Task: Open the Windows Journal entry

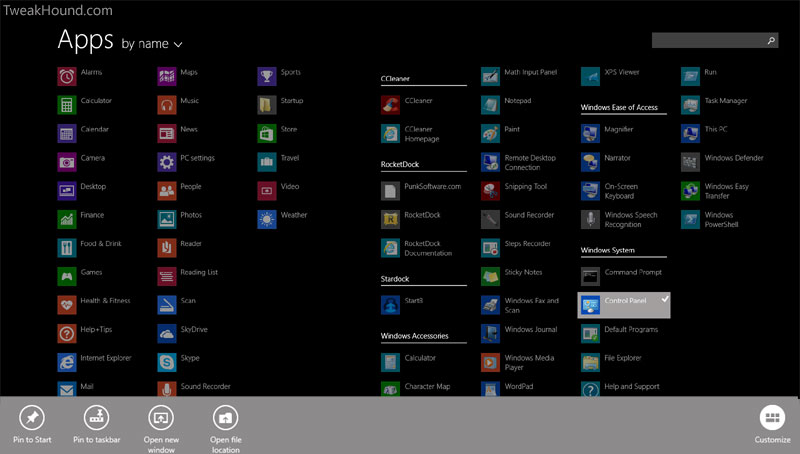Action: coord(519,334)
